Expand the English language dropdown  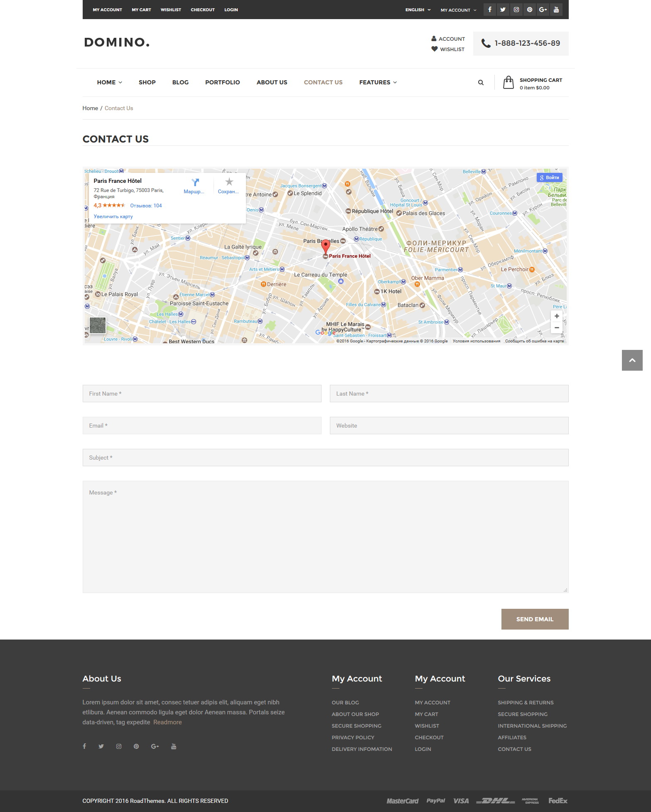[418, 10]
